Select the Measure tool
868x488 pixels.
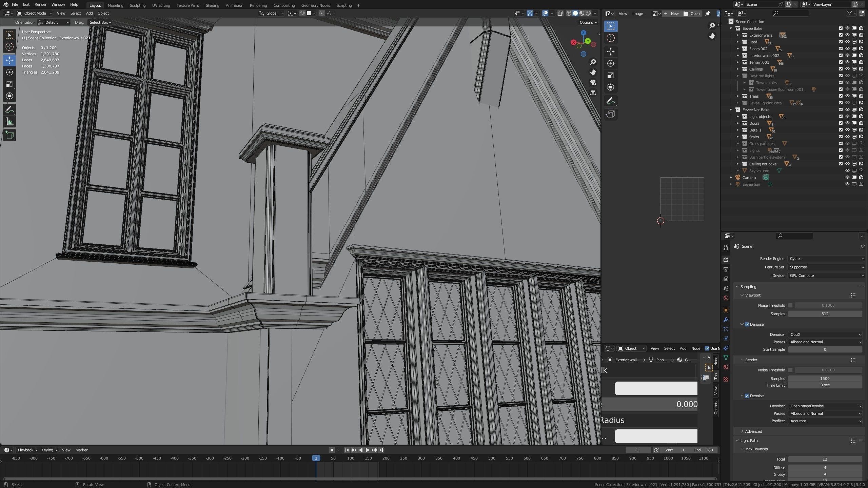click(9, 122)
